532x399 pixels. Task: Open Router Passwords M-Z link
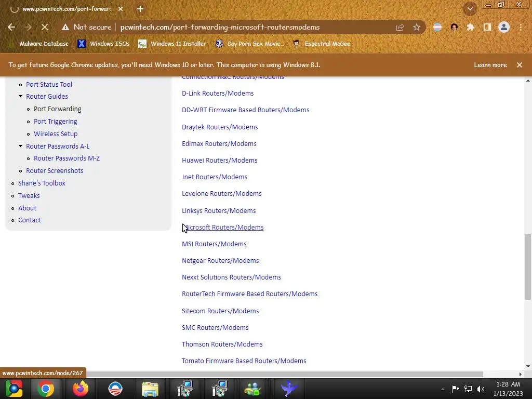coord(66,158)
